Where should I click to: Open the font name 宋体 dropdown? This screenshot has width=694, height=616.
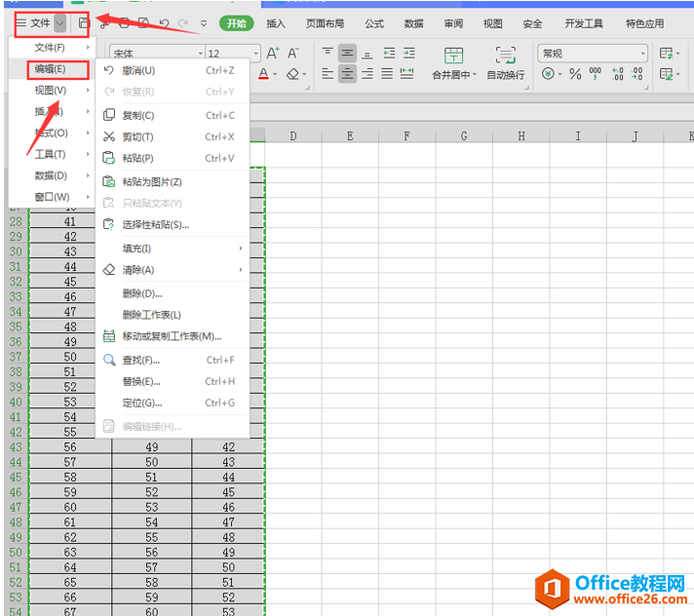156,54
